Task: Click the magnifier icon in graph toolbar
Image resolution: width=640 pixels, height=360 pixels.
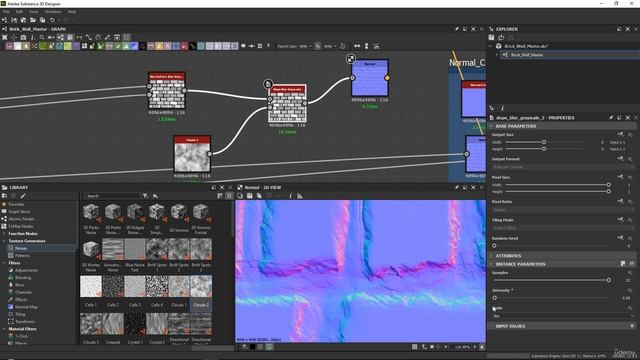Action: pyautogui.click(x=42, y=37)
